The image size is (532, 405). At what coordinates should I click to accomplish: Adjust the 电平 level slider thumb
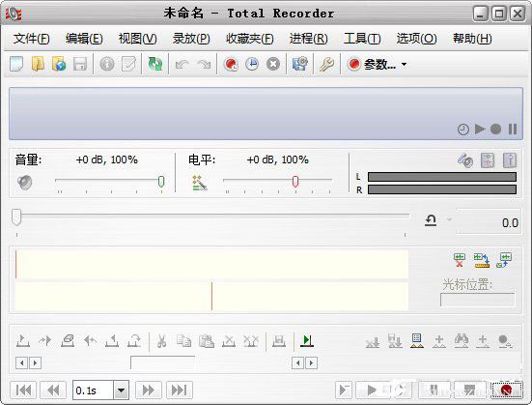click(x=295, y=182)
